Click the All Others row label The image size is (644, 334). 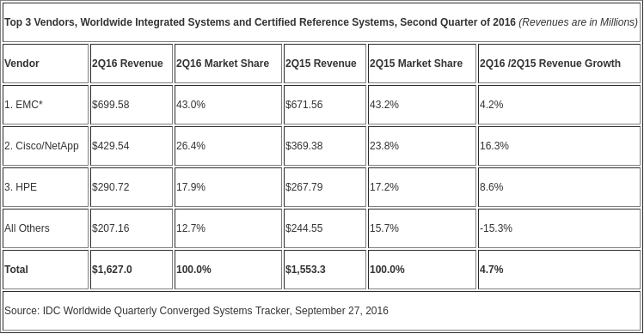[x=46, y=228]
